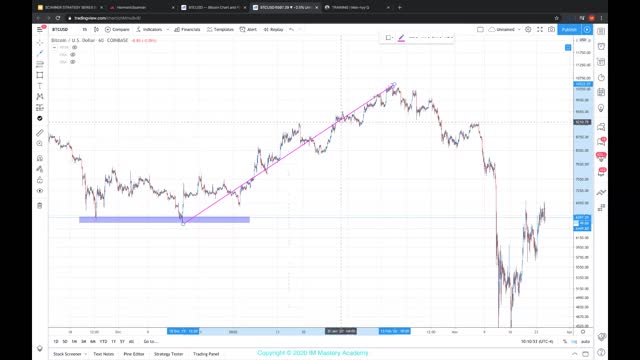Toggle log scale mode
This screenshot has height=360, width=640.
(x=574, y=342)
